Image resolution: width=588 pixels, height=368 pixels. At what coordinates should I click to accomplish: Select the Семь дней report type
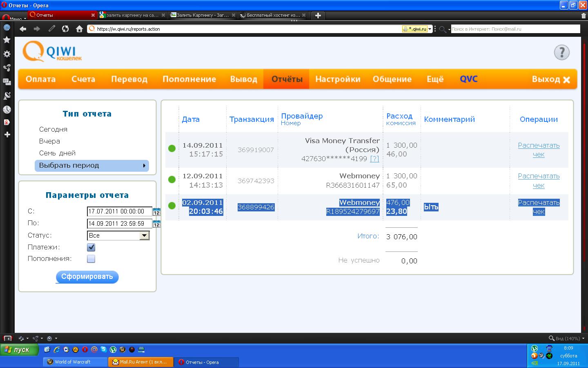click(x=57, y=153)
